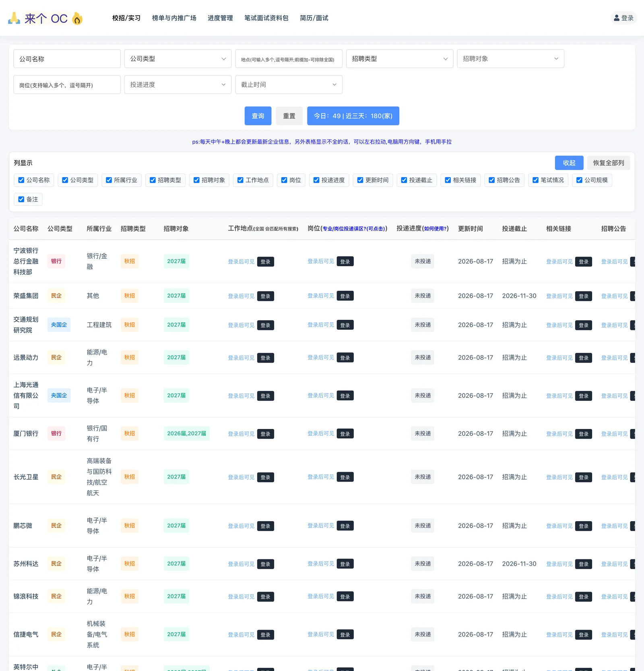Go to 进度管理 page
This screenshot has width=644, height=671.
click(x=220, y=18)
